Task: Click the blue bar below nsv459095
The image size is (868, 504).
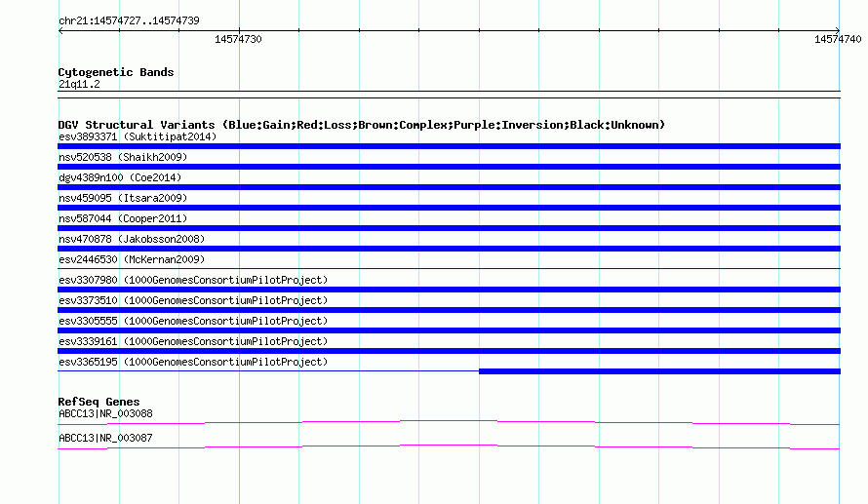Action: coord(449,208)
